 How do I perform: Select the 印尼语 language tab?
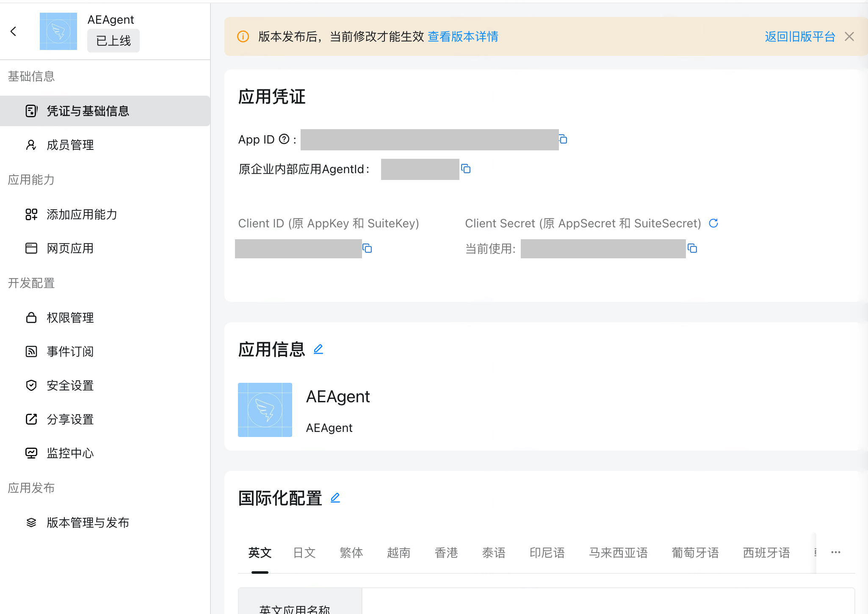pos(547,553)
